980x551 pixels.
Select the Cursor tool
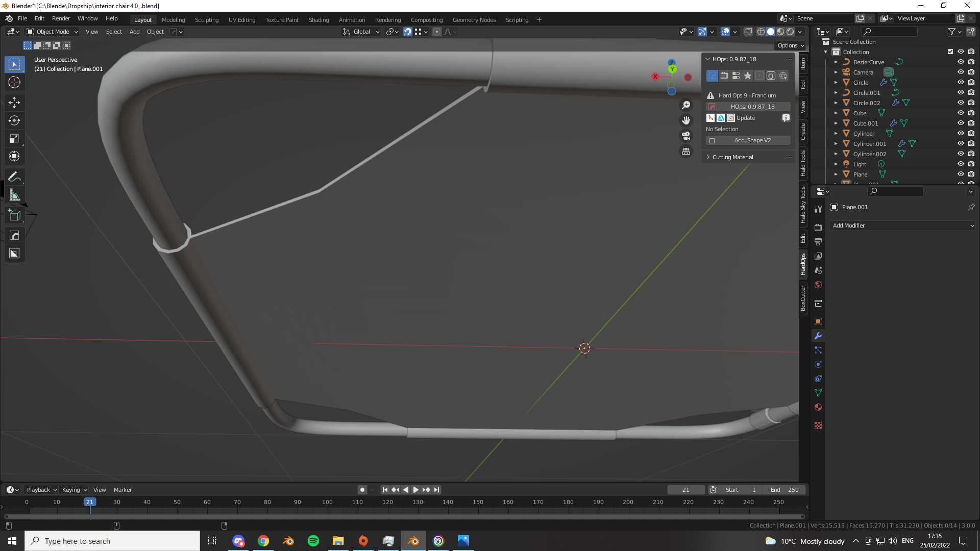coord(14,82)
